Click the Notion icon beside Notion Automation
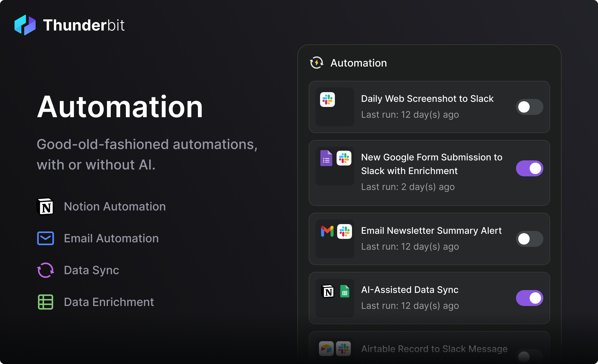 pos(45,207)
